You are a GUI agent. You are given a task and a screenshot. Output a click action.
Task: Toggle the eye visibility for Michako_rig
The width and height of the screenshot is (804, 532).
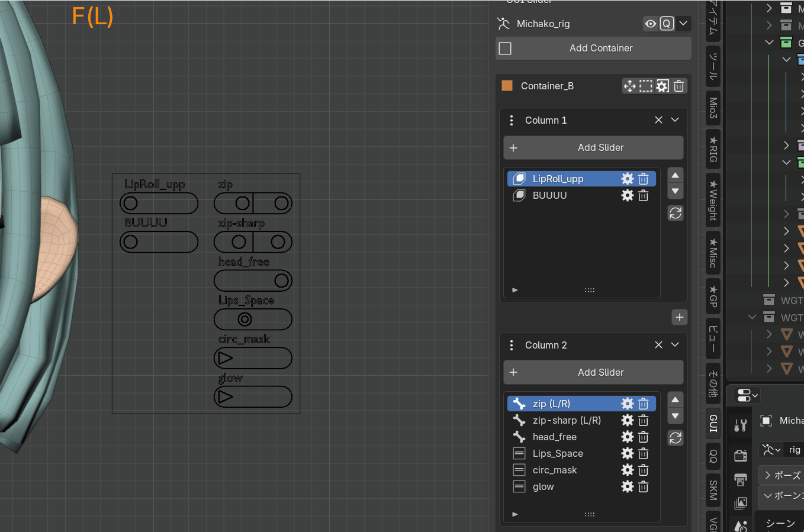click(651, 24)
